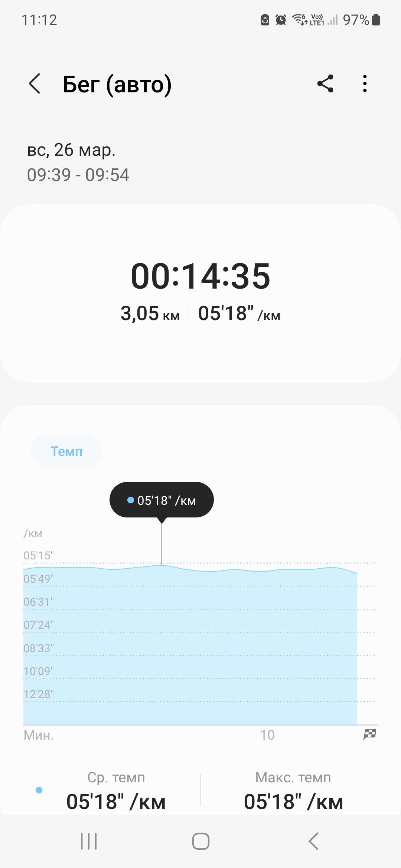Image resolution: width=401 pixels, height=868 pixels.
Task: Tap the Home navigation button
Action: point(200,841)
